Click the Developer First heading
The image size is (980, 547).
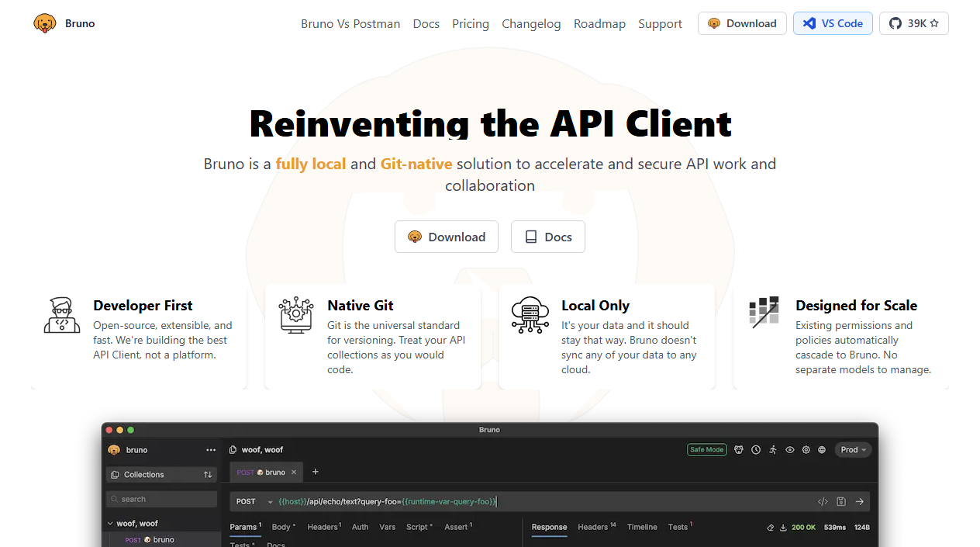pyautogui.click(x=143, y=305)
